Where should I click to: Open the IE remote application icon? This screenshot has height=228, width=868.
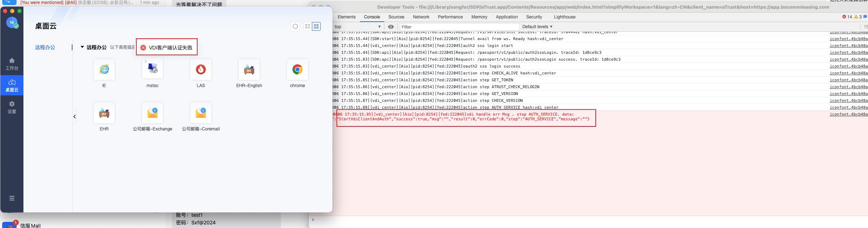(x=104, y=69)
